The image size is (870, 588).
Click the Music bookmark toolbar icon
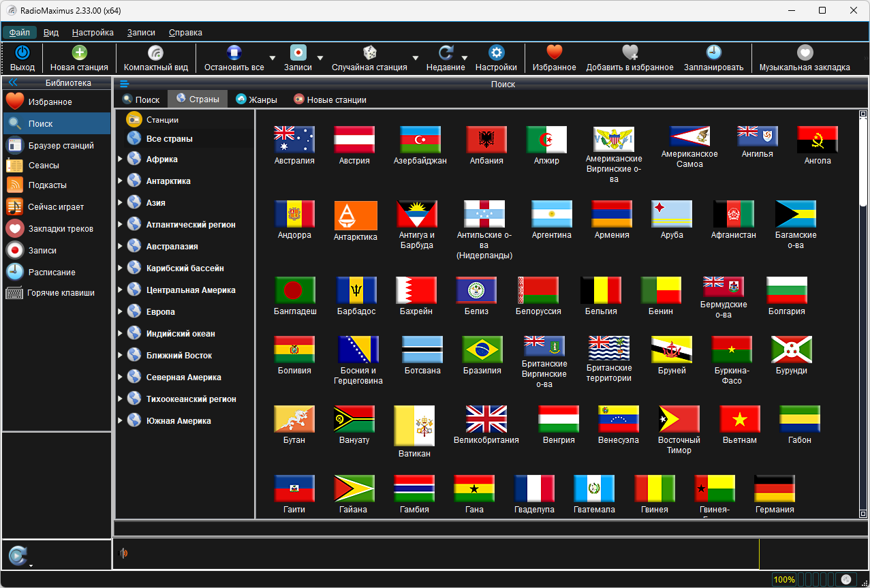point(805,53)
